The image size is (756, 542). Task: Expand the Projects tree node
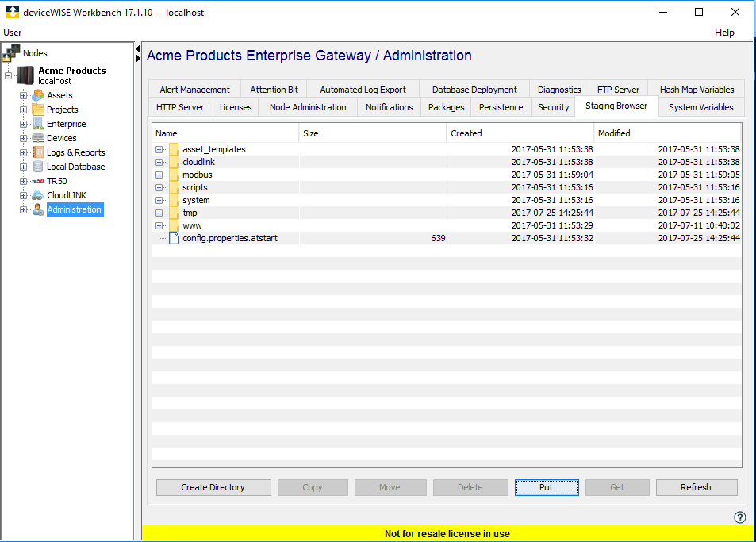(x=23, y=110)
